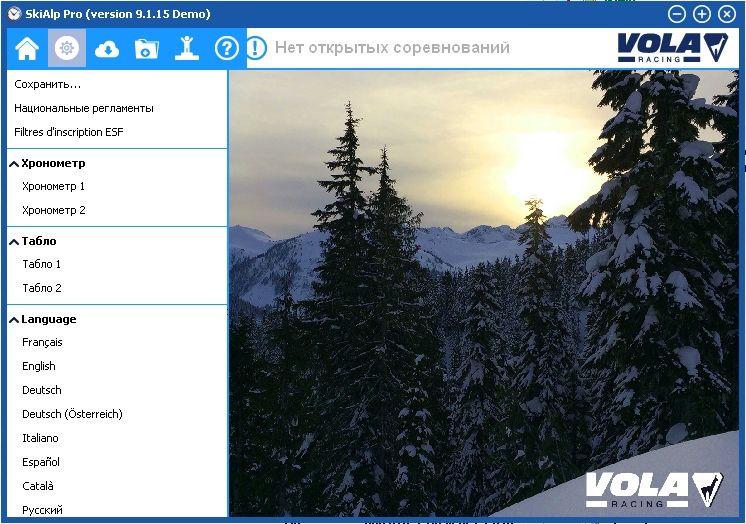Open the help question mark icon
The width and height of the screenshot is (746, 524).
[x=226, y=48]
